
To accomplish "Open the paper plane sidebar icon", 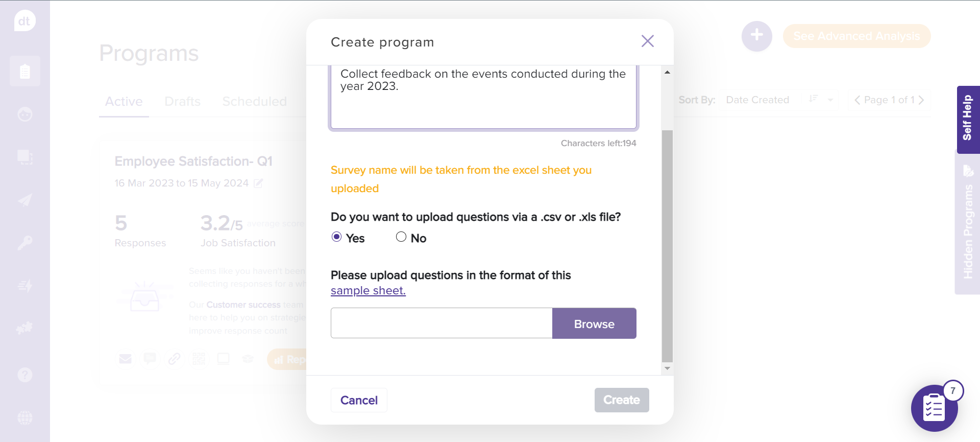I will 24,200.
